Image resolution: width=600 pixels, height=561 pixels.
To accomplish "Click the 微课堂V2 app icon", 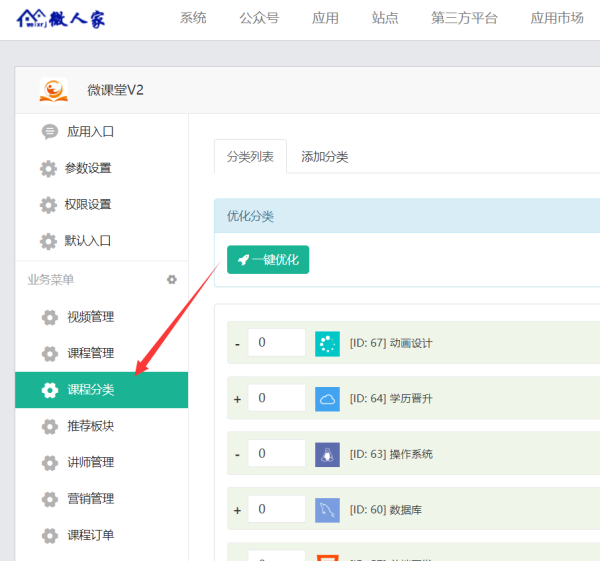I will click(x=54, y=90).
